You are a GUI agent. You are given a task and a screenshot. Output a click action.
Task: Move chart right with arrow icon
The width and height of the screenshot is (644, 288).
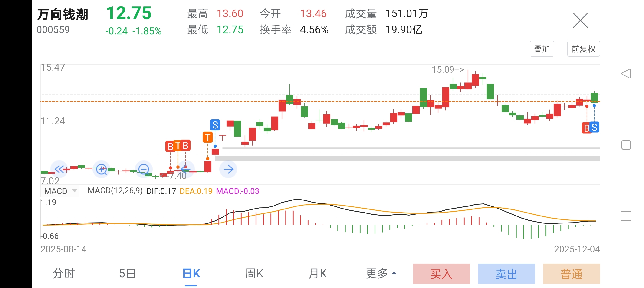(x=228, y=169)
